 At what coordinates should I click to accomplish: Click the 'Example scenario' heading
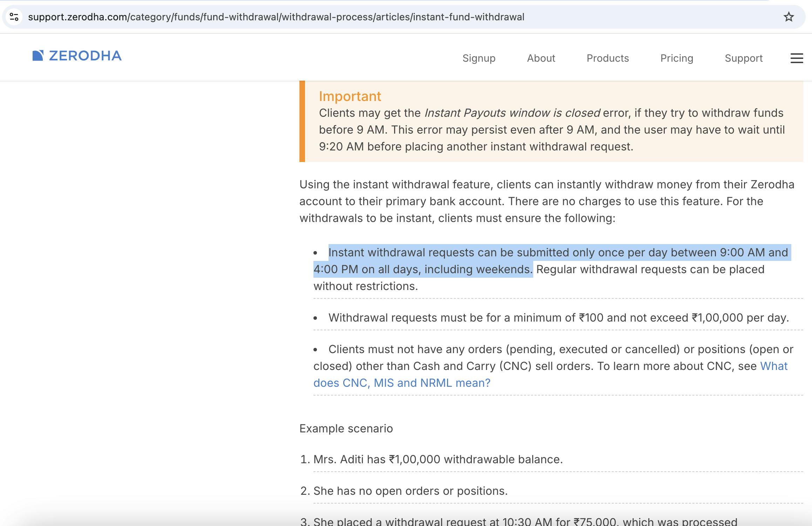pyautogui.click(x=346, y=429)
